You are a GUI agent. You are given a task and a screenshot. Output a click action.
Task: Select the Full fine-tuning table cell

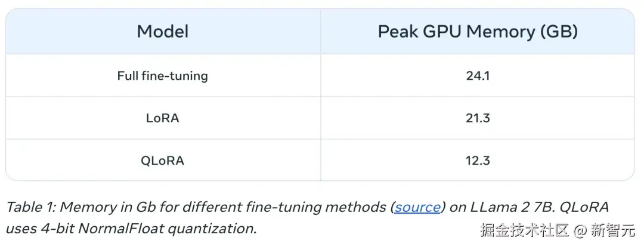(x=163, y=76)
